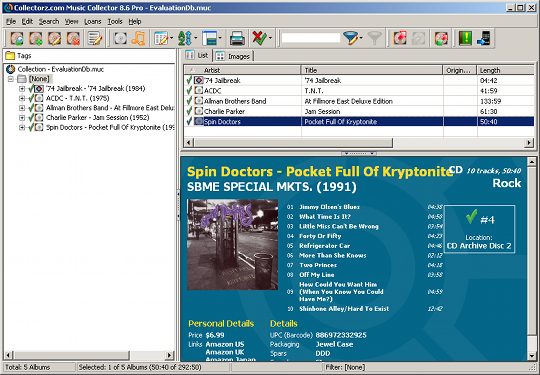The width and height of the screenshot is (540, 375).
Task: Click track 'Two Princes' in the details
Action: (x=318, y=265)
